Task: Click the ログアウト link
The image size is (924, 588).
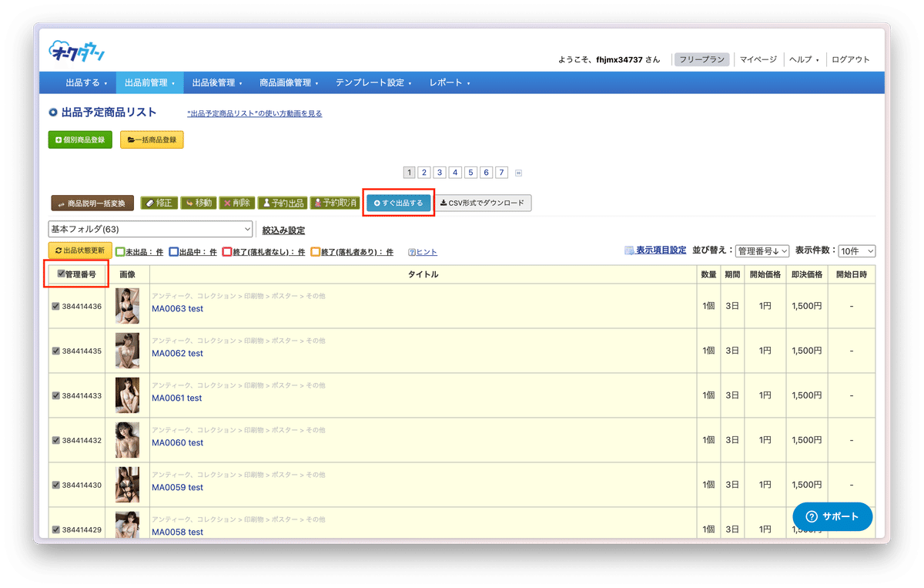Action: (x=851, y=59)
